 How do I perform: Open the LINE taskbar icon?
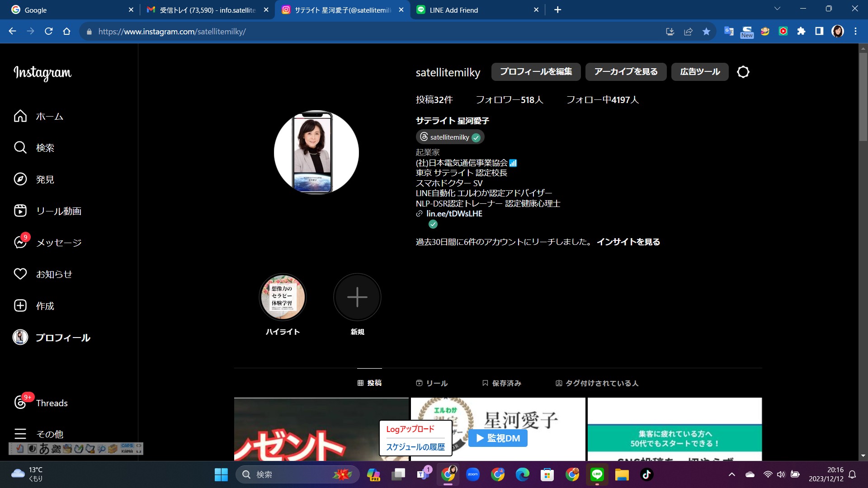point(597,474)
